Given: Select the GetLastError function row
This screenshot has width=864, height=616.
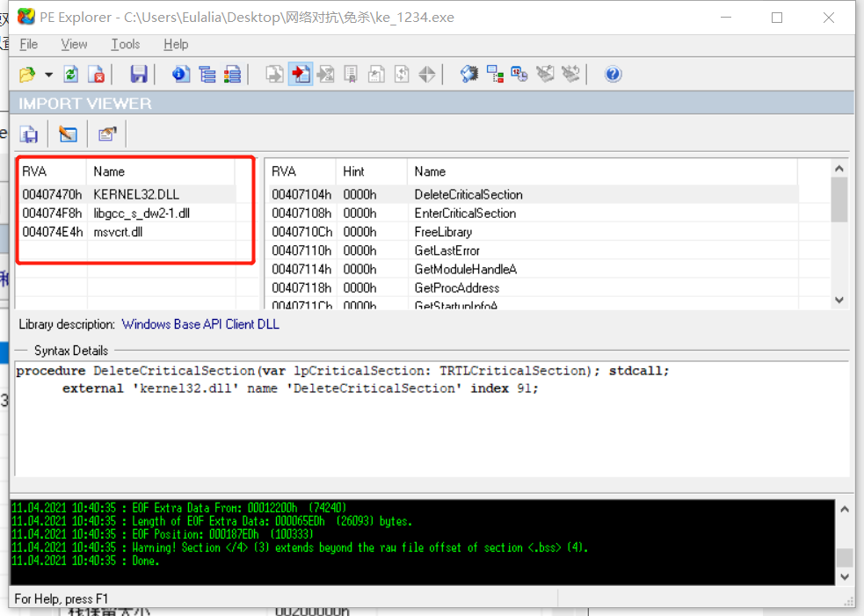Looking at the screenshot, I should pos(533,250).
